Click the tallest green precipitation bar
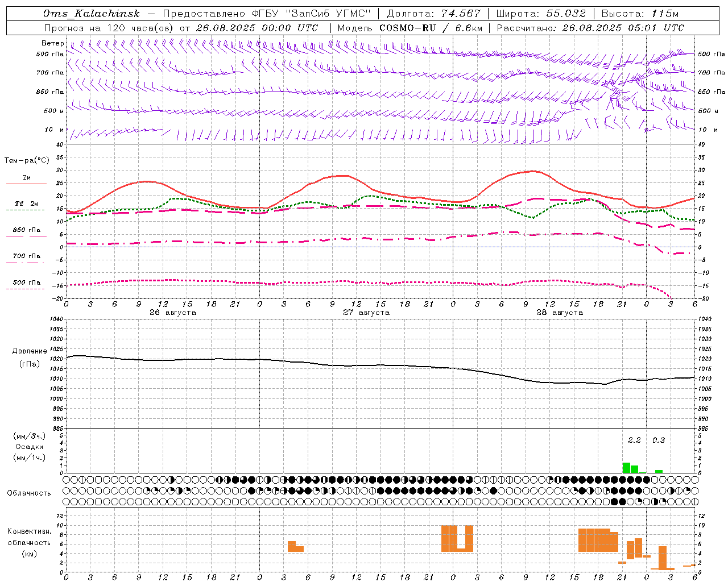Image resolution: width=728 pixels, height=582 pixels. (x=626, y=468)
